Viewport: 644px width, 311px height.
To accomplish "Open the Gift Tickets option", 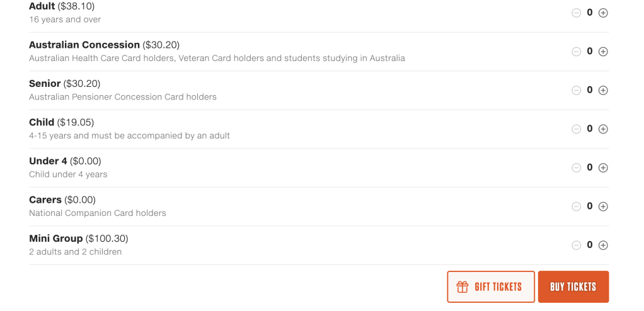I will (x=491, y=287).
